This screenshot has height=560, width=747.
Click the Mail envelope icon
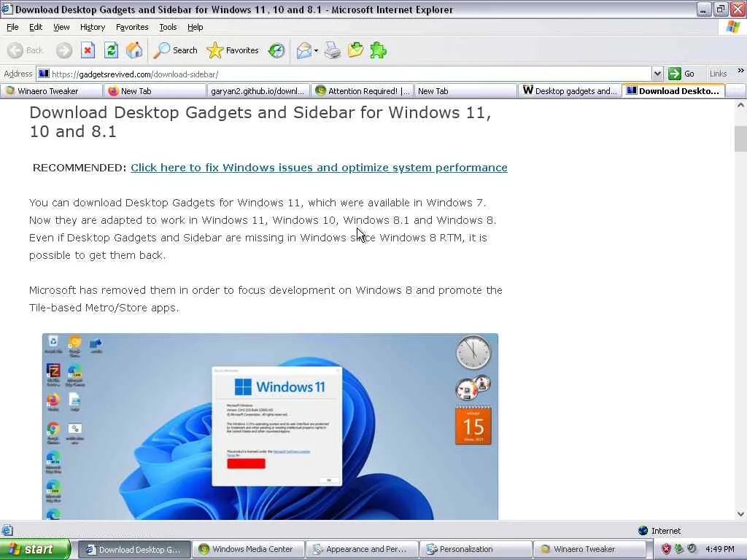click(303, 50)
